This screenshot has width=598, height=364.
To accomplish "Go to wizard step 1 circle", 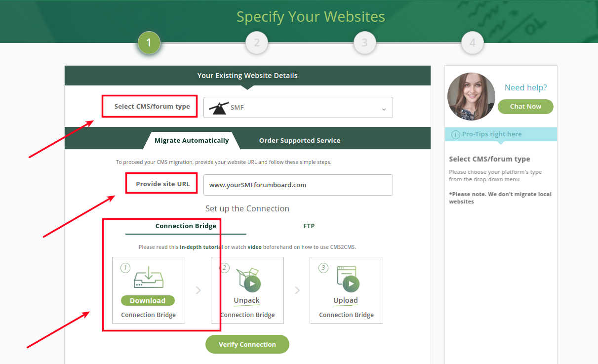I will point(149,43).
